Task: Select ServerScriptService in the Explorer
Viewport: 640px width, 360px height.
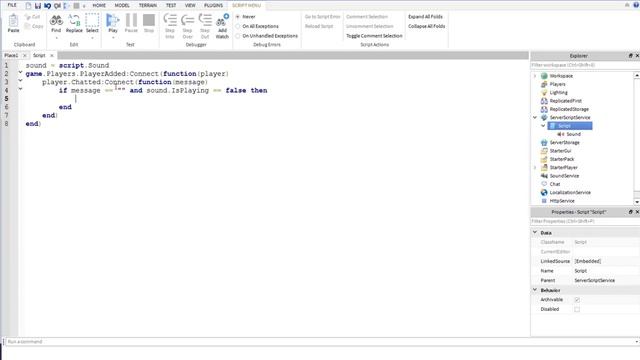Action: coord(570,118)
